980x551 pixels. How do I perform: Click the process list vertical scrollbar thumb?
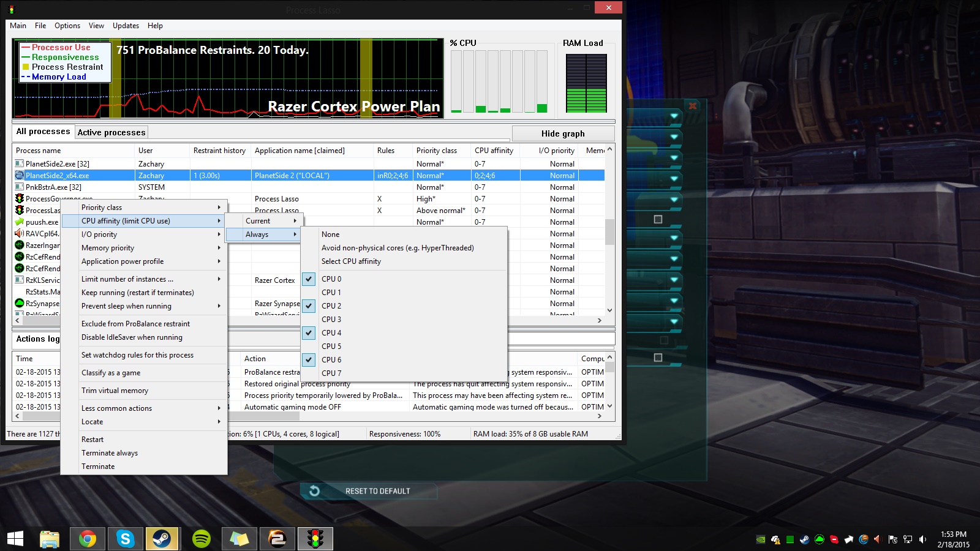pyautogui.click(x=609, y=231)
